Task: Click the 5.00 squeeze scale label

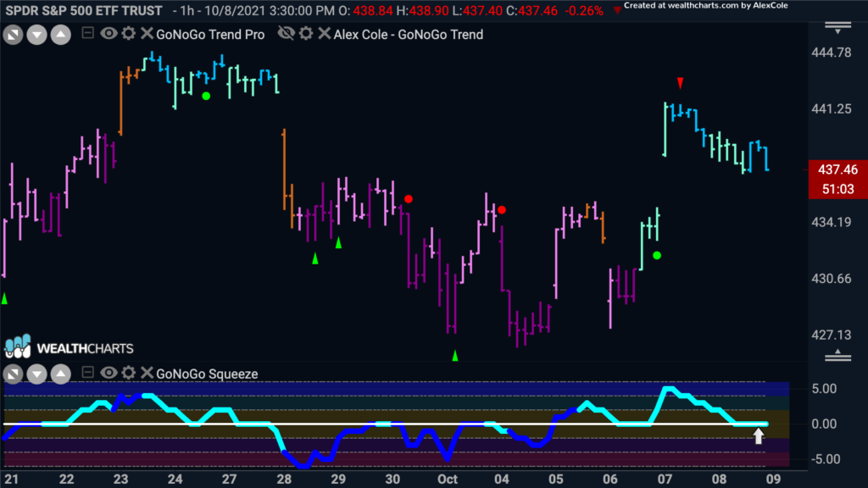Action: [824, 389]
